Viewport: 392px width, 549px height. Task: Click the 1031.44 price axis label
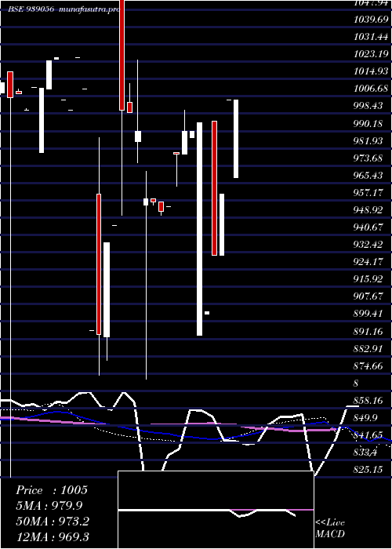tap(371, 37)
